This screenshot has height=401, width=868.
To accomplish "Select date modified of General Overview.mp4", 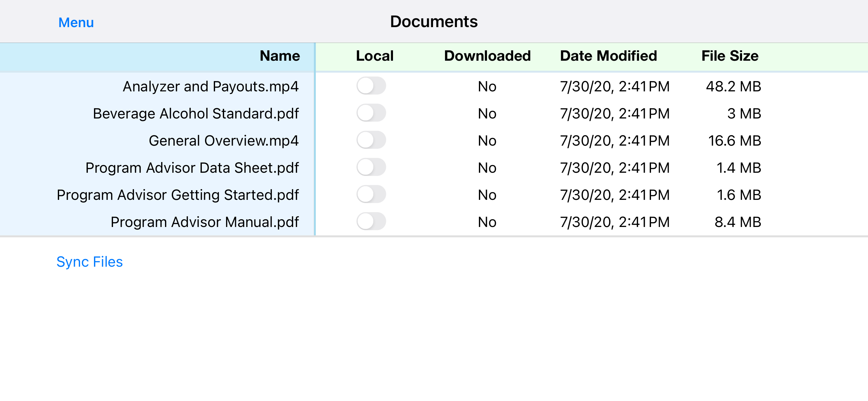I will point(615,141).
